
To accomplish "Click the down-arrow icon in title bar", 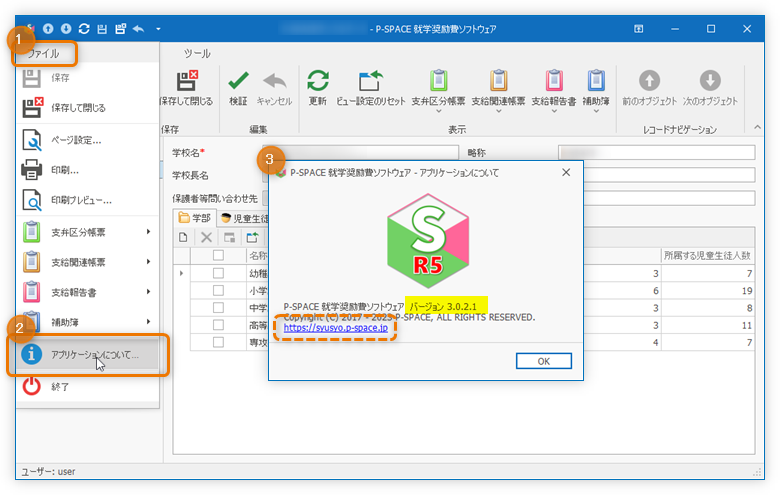I will coord(66,29).
